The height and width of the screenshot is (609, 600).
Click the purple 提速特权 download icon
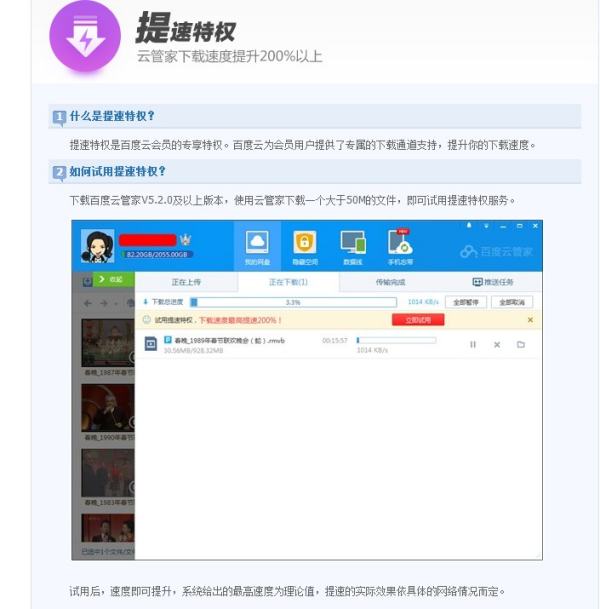coord(85,36)
